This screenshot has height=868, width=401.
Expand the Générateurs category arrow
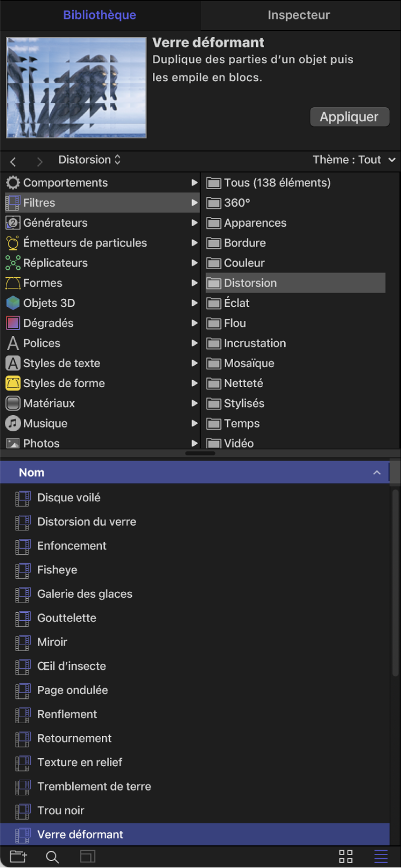194,223
